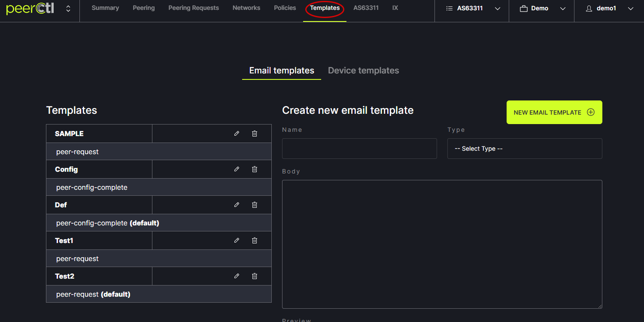Focus the template Name input field
Screen dimensions: 644x322
[x=359, y=149]
